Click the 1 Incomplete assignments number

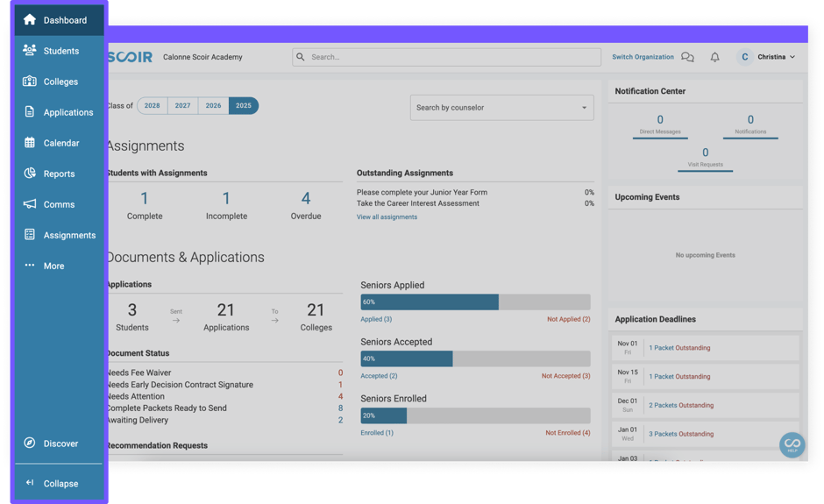coord(226,198)
